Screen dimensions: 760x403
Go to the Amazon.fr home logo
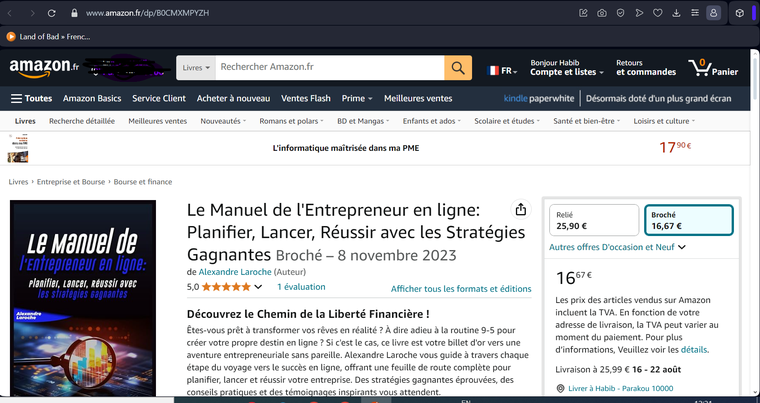[44, 67]
